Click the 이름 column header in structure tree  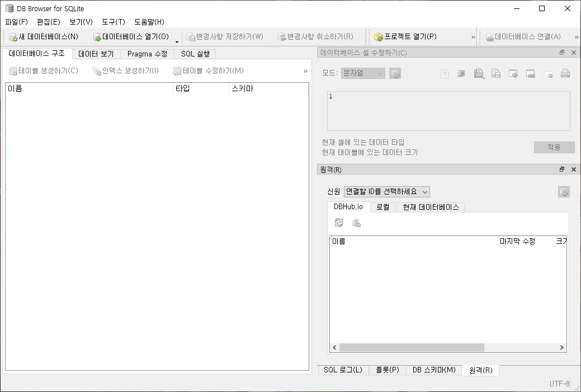point(89,88)
